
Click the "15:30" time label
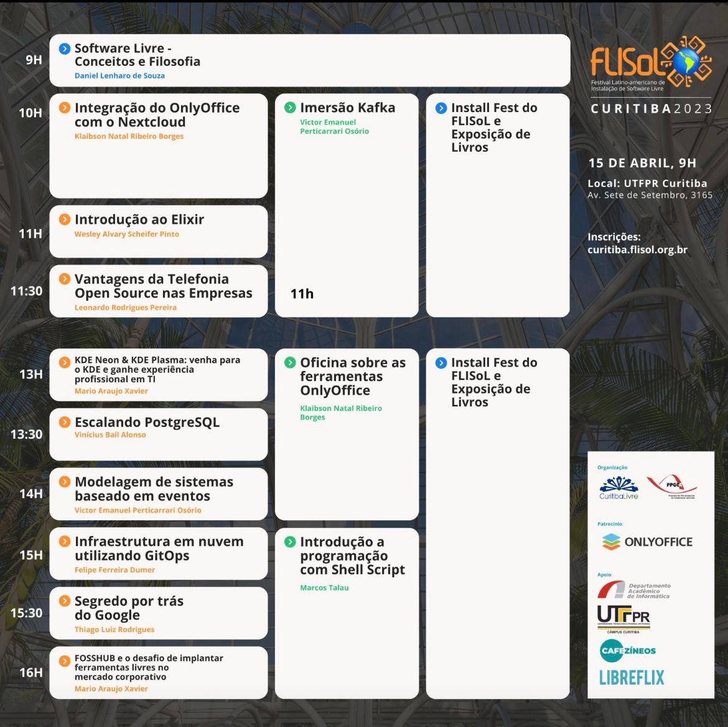point(27,613)
